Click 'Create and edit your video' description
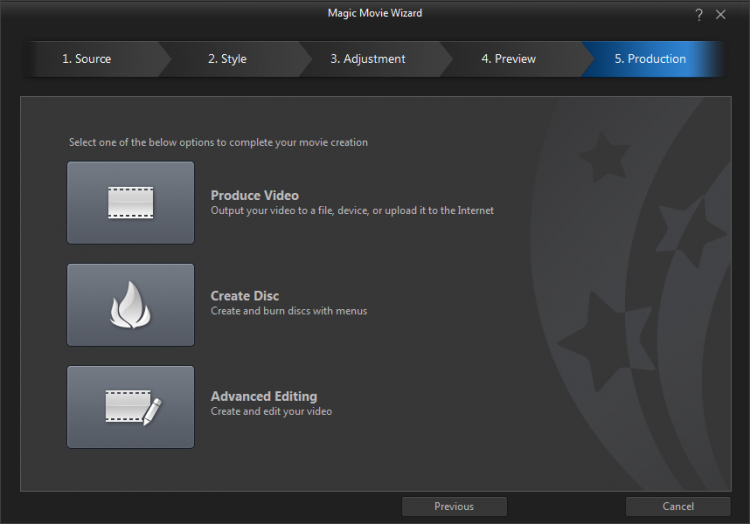This screenshot has width=750, height=524. [x=271, y=412]
